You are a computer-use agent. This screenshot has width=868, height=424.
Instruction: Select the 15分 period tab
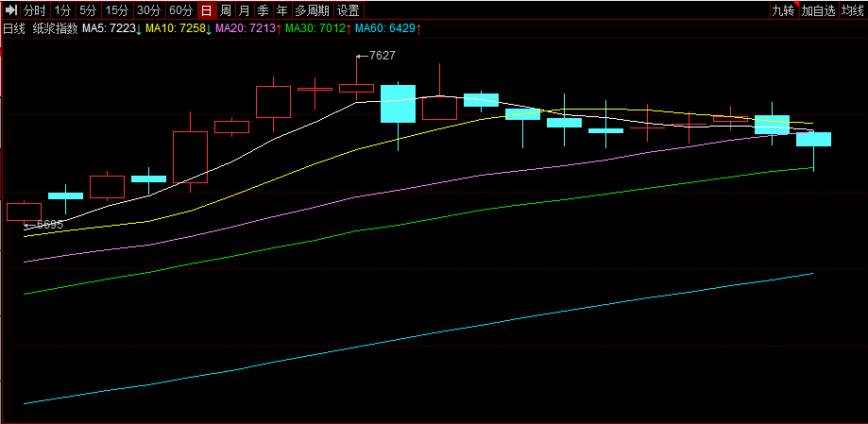click(117, 10)
